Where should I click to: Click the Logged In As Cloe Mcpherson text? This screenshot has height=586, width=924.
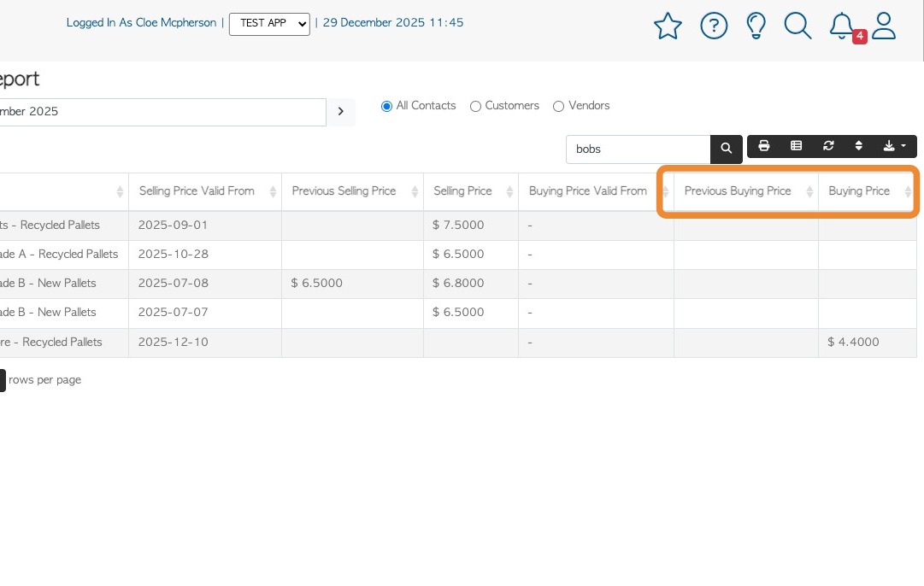tap(141, 23)
